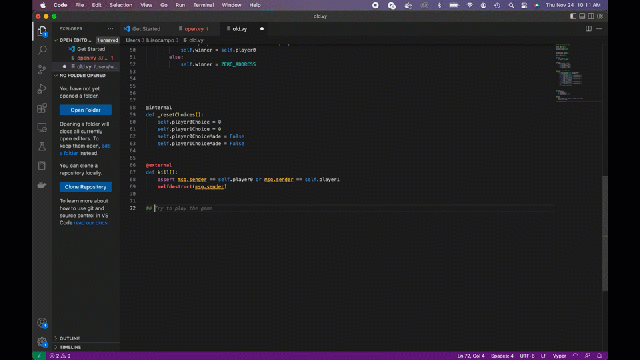Toggle the primary side bar visibility
Viewport: 640px width, 360px height.
point(573,16)
